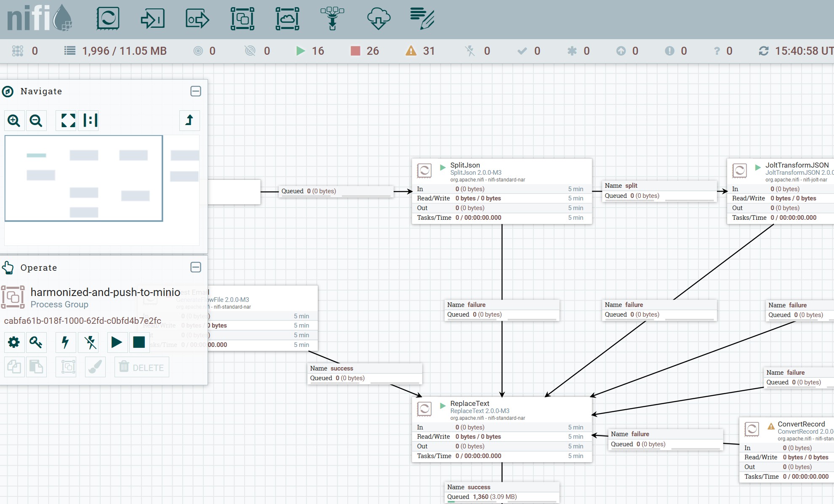Click the birdseye minimap view
The height and width of the screenshot is (504, 834).
click(x=102, y=190)
